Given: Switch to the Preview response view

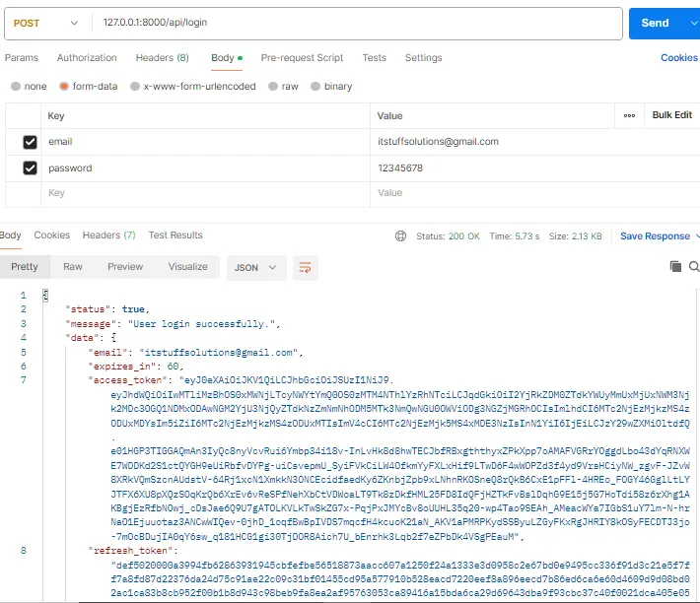Looking at the screenshot, I should click(x=125, y=267).
